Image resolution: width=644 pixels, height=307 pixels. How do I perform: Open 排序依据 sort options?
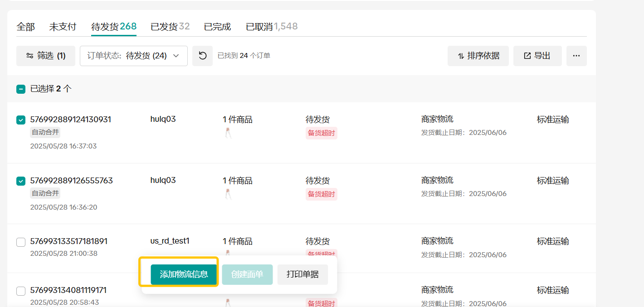click(x=478, y=56)
